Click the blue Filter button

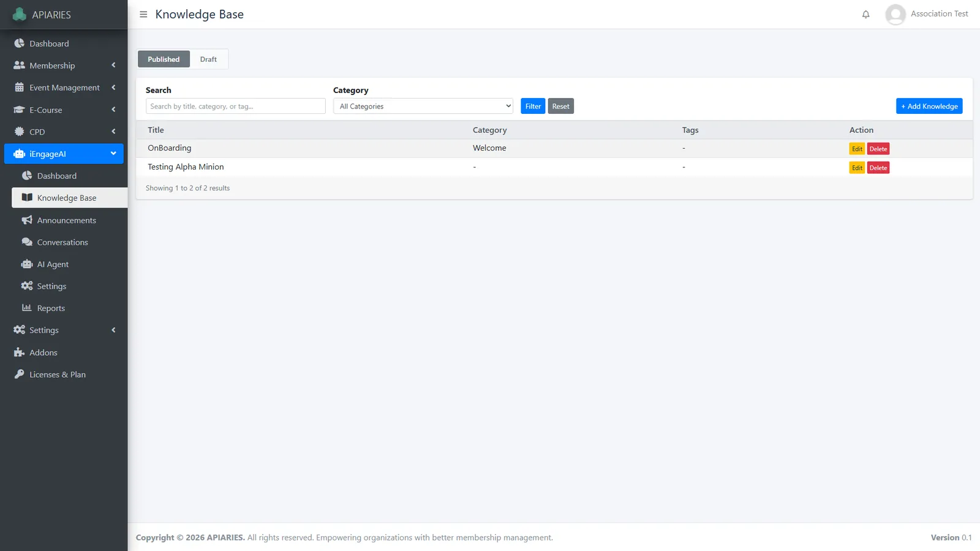(x=533, y=106)
